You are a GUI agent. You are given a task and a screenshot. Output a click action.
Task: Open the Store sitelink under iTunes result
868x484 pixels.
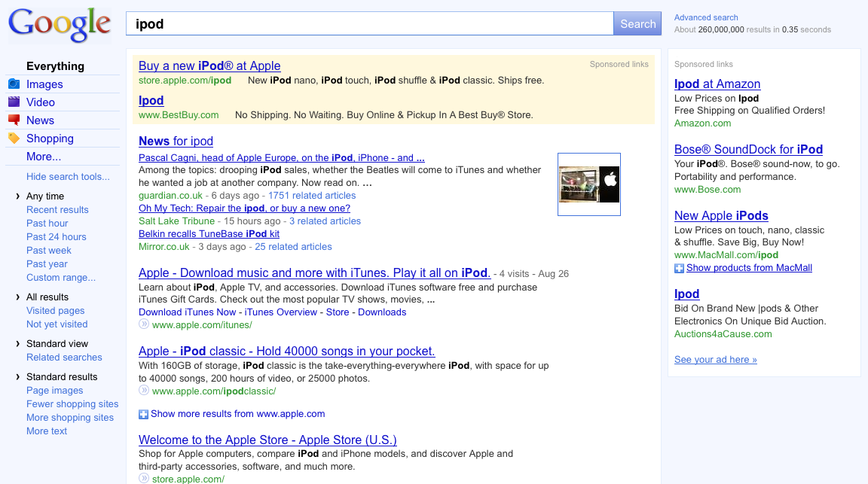click(x=338, y=312)
